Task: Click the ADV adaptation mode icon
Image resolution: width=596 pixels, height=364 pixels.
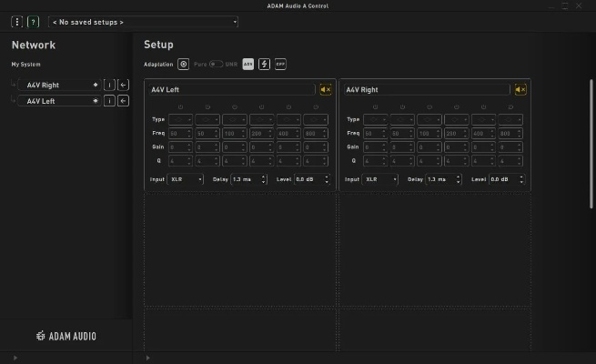Action: 248,65
